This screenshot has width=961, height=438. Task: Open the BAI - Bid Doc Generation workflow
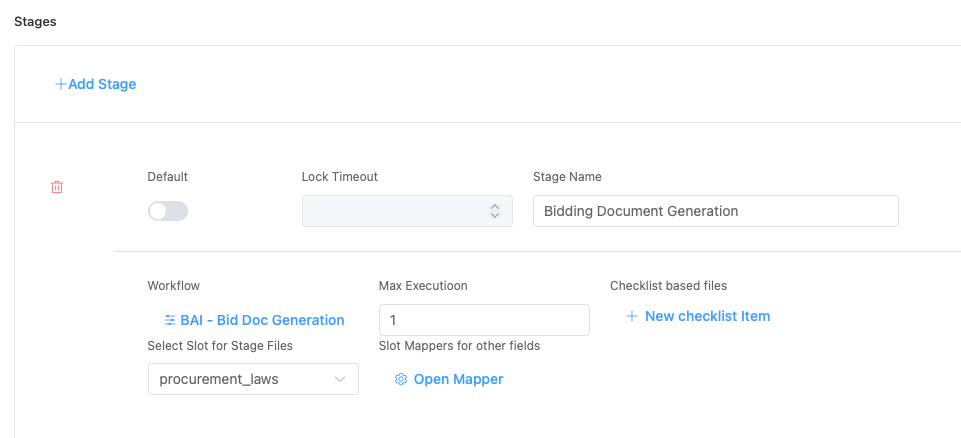[254, 320]
